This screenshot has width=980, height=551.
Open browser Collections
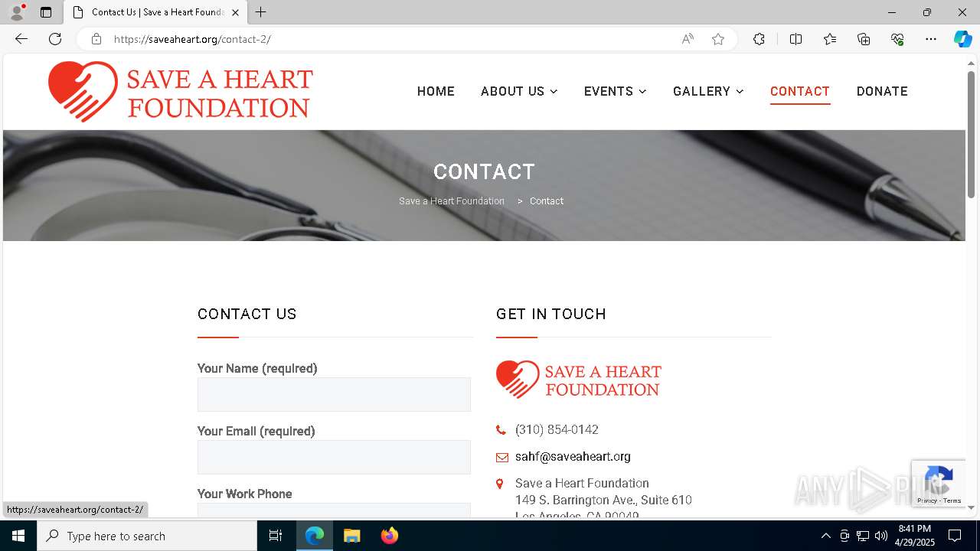pos(864,39)
